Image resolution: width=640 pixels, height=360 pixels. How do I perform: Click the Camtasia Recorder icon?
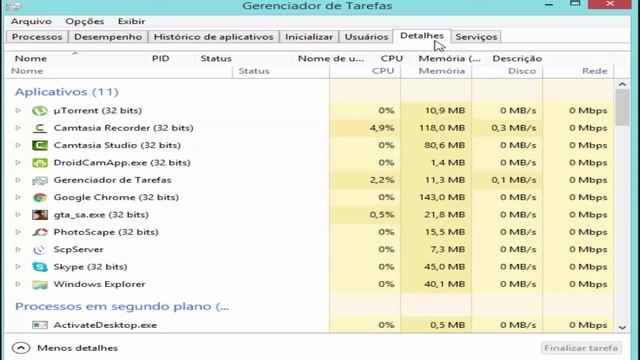tap(40, 128)
